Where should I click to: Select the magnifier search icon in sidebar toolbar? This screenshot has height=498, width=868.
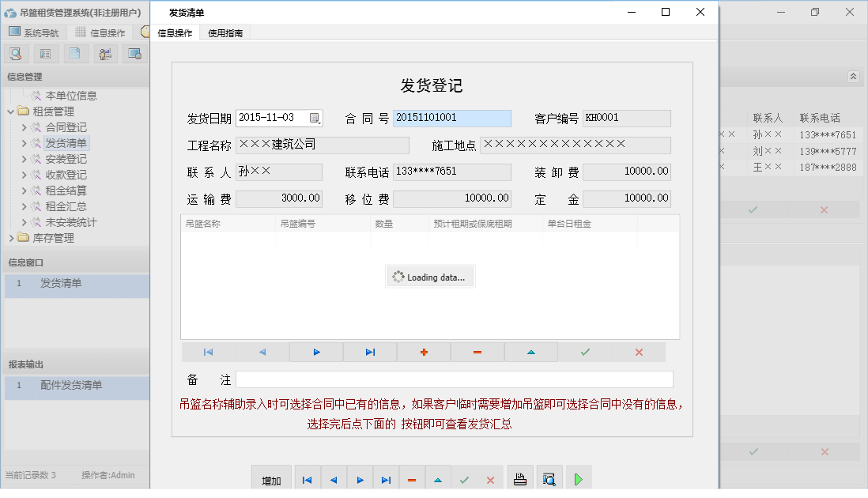coord(16,53)
